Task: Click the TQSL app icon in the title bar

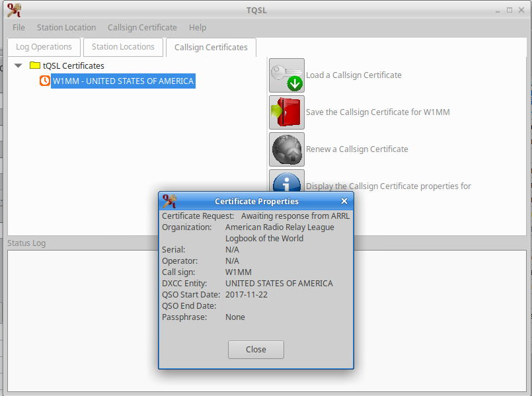Action: [x=15, y=10]
